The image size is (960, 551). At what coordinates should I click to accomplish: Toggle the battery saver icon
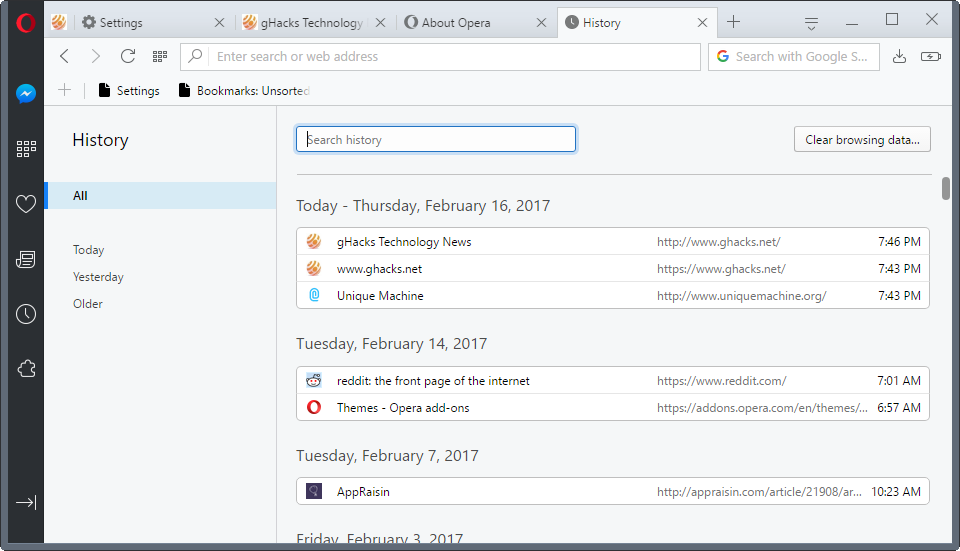931,56
